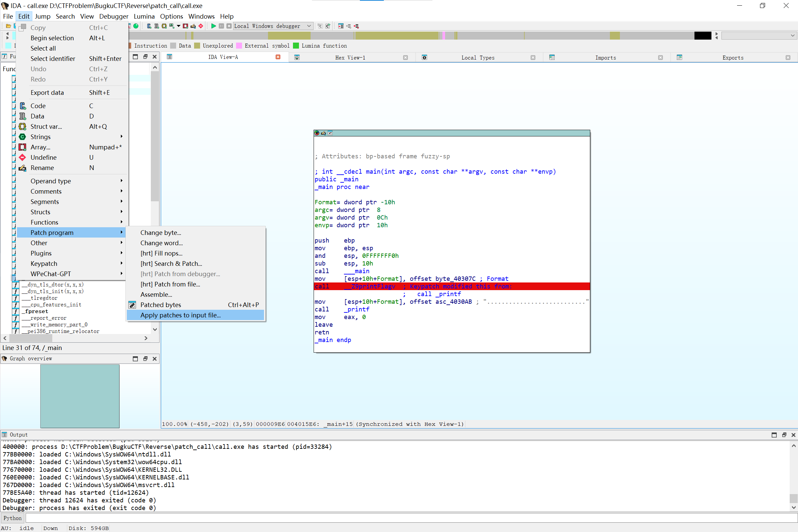Click the Output window icon
Image resolution: width=798 pixels, height=532 pixels.
[x=5, y=435]
